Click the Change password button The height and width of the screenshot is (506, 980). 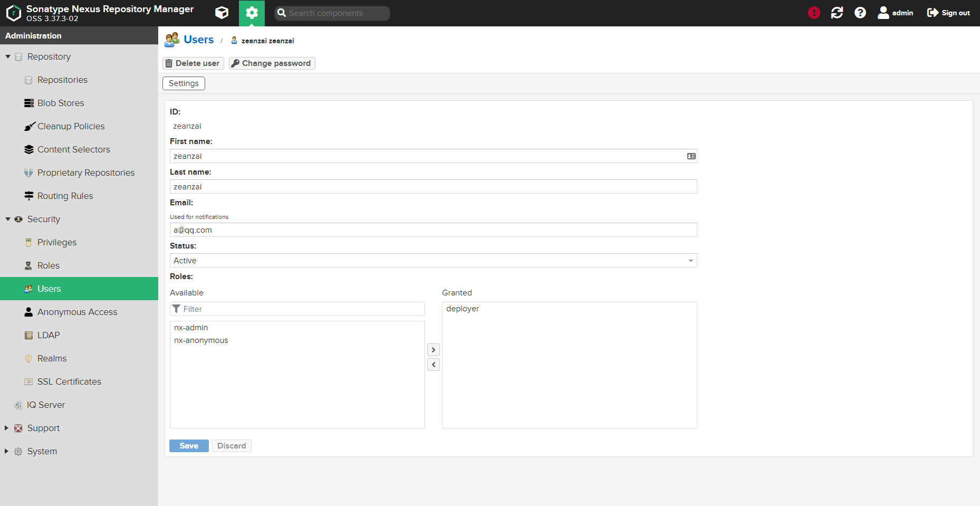pos(272,63)
